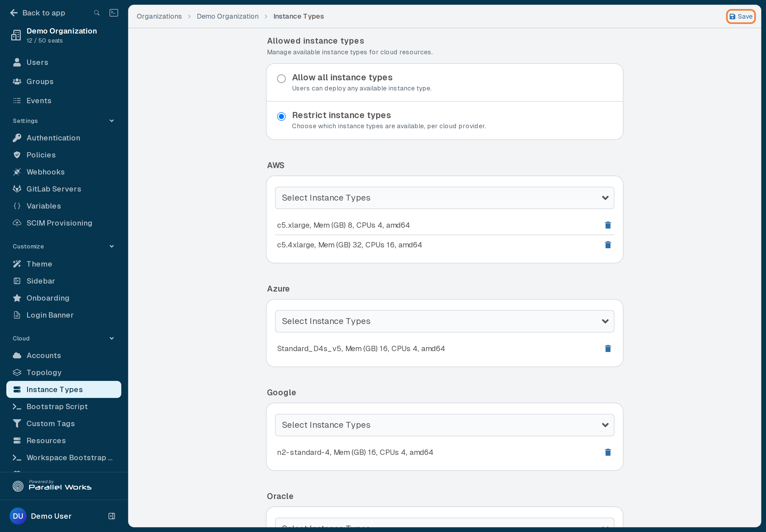Open the terminal icon in sidebar header

point(114,13)
